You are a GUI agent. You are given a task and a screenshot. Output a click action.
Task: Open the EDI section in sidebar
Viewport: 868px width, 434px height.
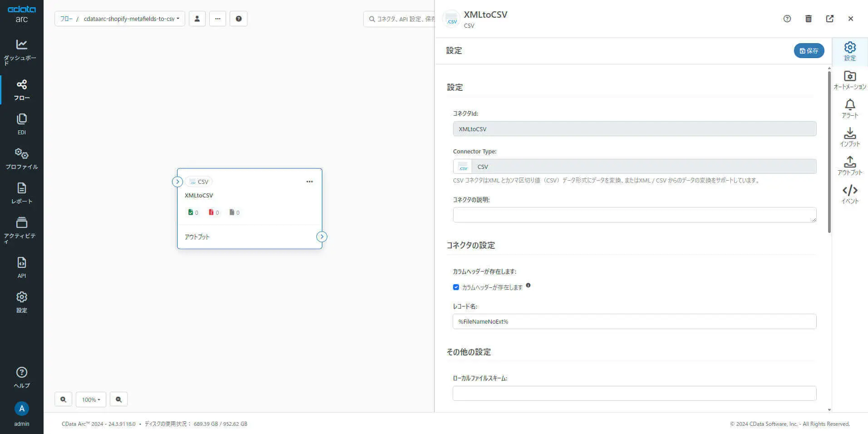[21, 124]
